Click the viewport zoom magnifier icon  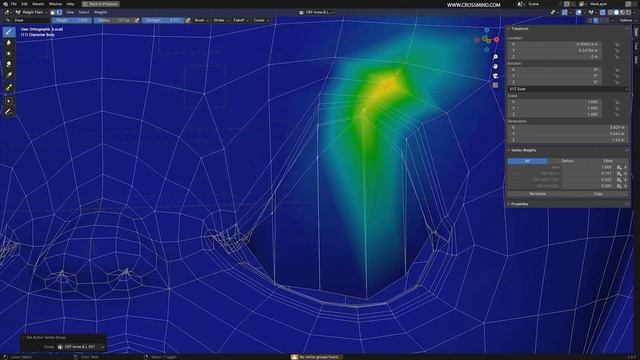tap(495, 57)
